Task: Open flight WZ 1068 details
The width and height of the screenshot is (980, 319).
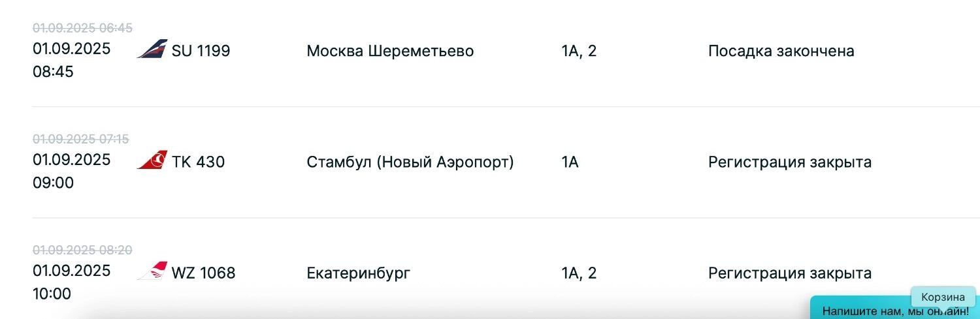Action: 203,273
